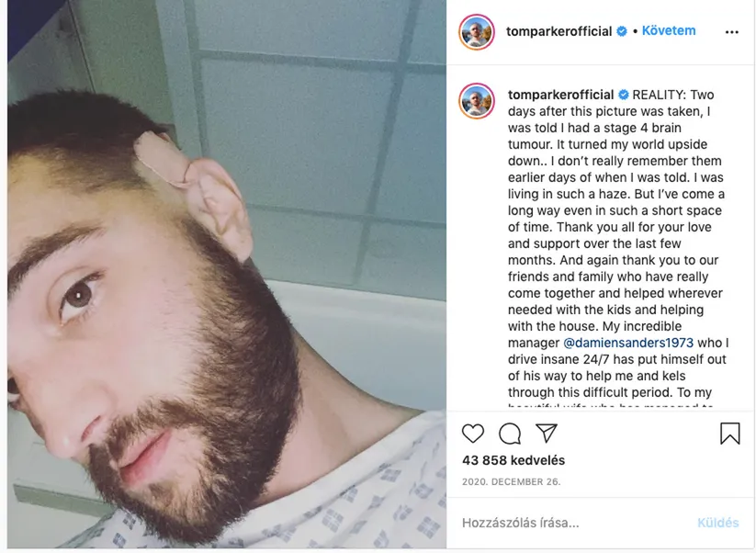Open tomparkerofficial username in the post header
This screenshot has width=756, height=553.
tap(559, 31)
